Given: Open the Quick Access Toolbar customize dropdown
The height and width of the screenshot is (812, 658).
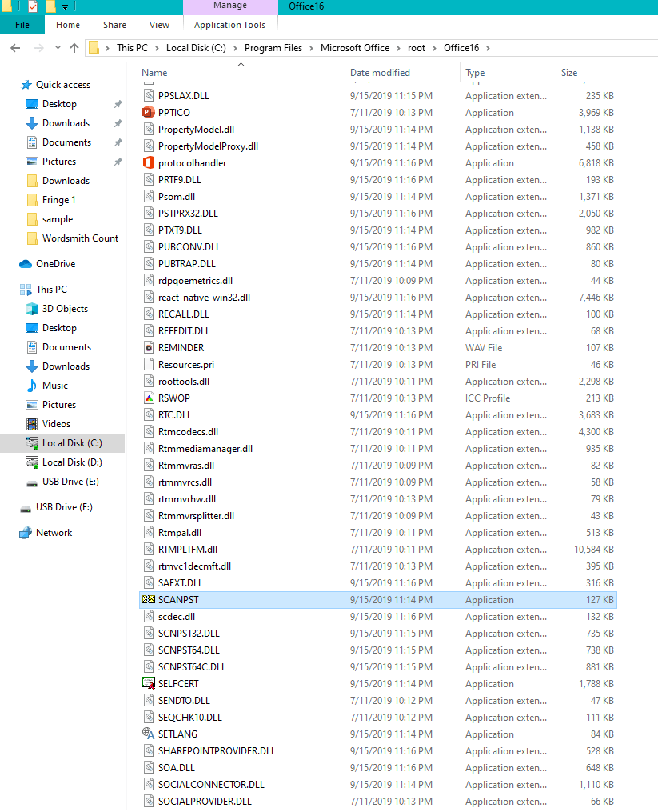Looking at the screenshot, I should (x=66, y=6).
